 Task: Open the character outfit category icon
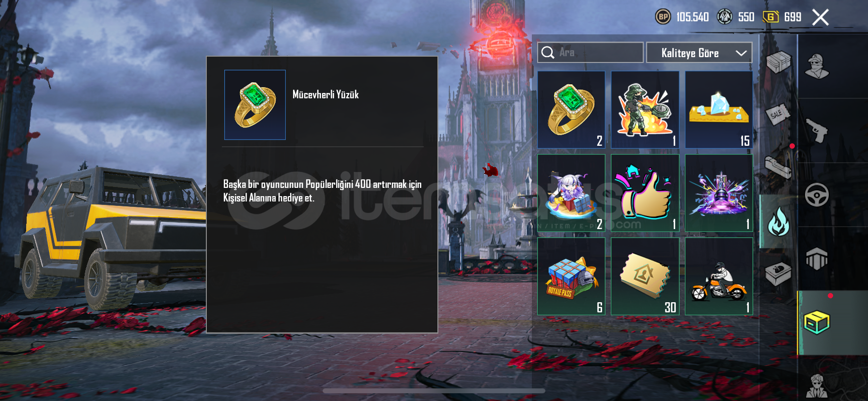pyautogui.click(x=817, y=66)
